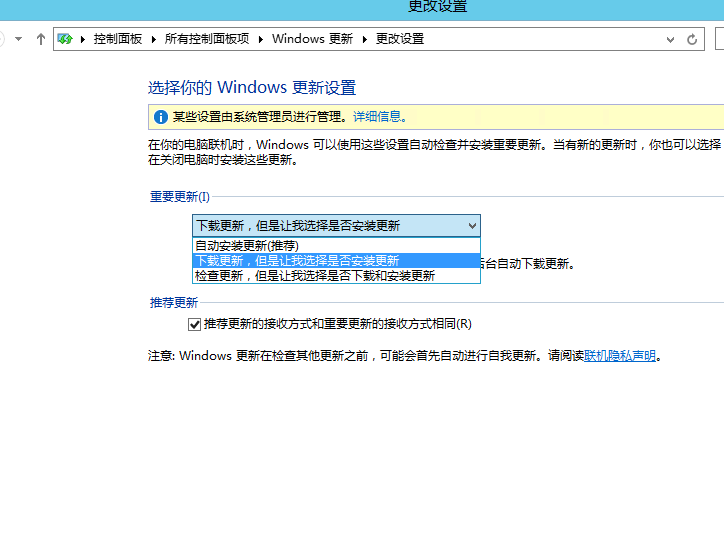Go to 控制面板 in the breadcrumb
The width and height of the screenshot is (724, 545).
pyautogui.click(x=119, y=39)
